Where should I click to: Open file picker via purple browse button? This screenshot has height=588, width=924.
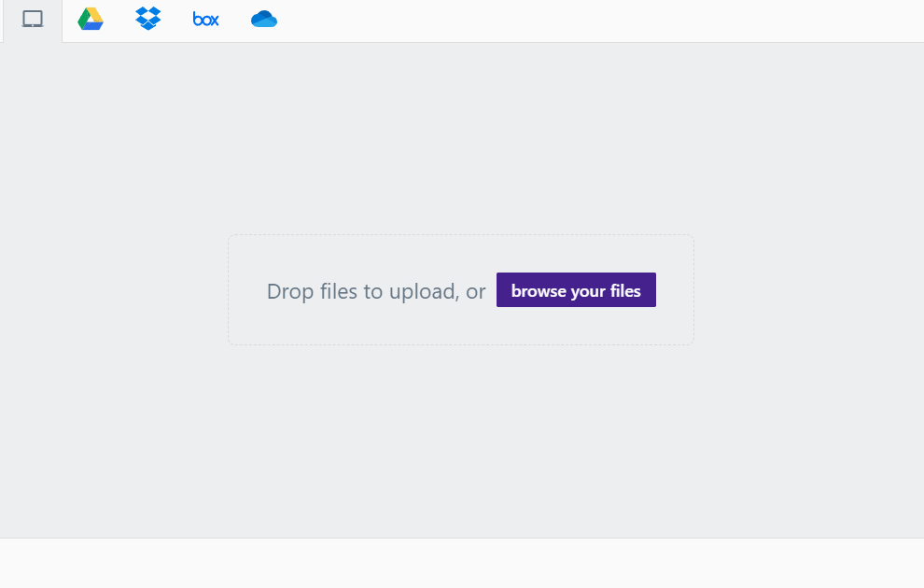pyautogui.click(x=576, y=290)
